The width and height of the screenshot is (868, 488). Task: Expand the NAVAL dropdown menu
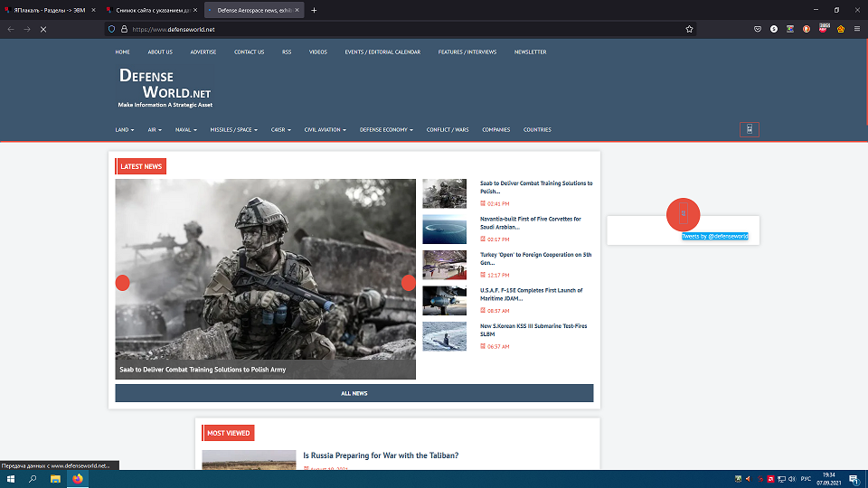coord(187,130)
